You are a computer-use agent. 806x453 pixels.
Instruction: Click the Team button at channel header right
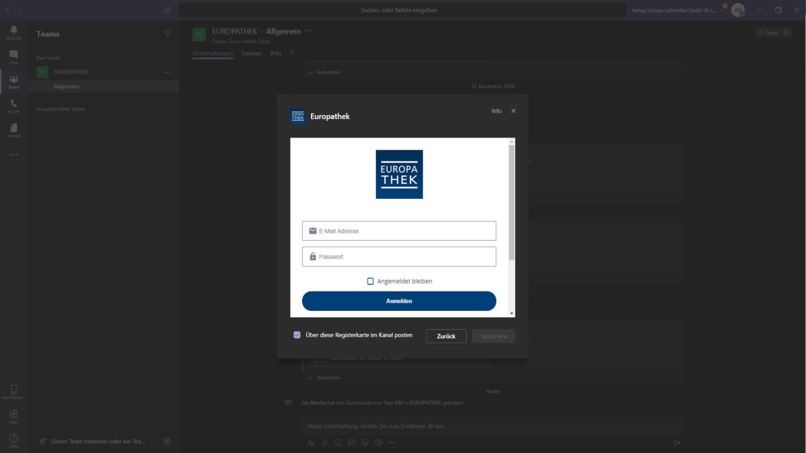point(774,32)
